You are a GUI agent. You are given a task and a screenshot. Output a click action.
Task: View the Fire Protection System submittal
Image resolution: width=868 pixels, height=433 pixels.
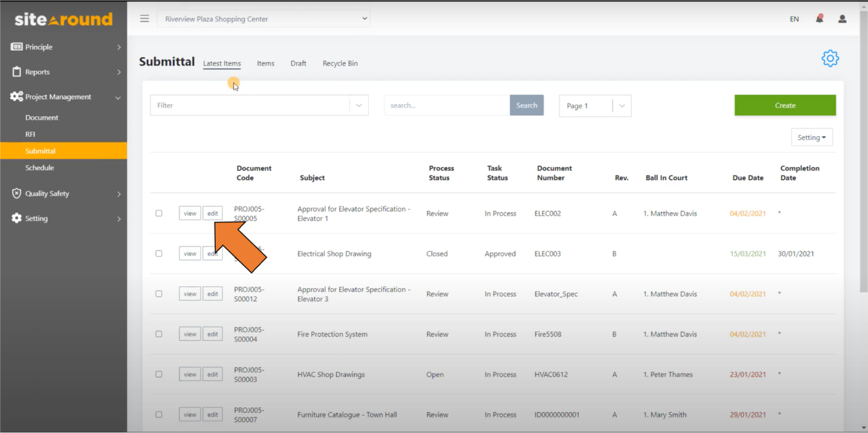(190, 334)
